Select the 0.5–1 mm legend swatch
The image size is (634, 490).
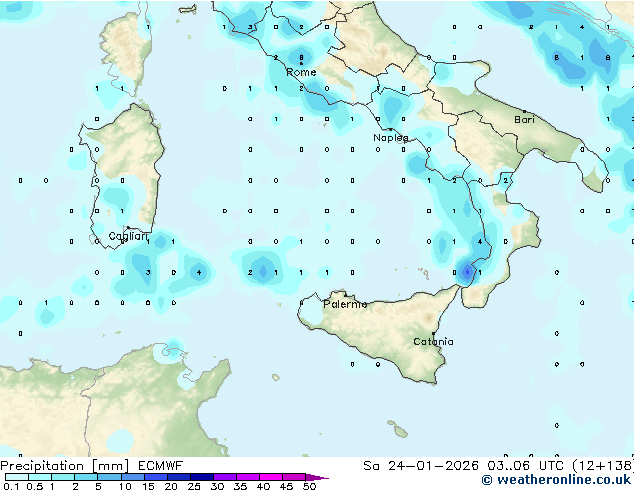pyautogui.click(x=40, y=477)
